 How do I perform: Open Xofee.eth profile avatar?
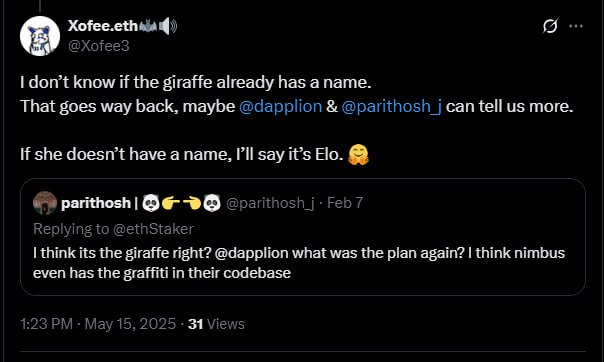click(x=40, y=36)
